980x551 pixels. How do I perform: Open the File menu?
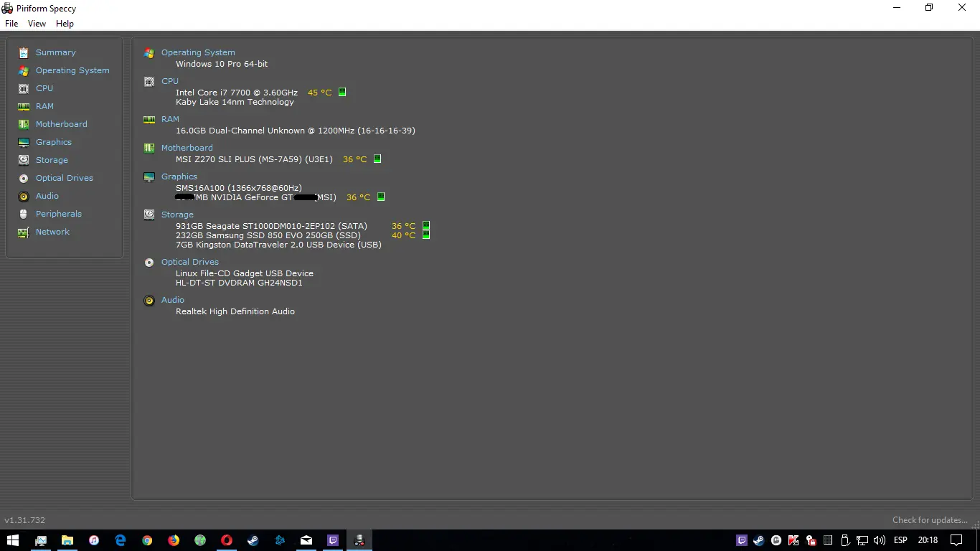tap(11, 24)
